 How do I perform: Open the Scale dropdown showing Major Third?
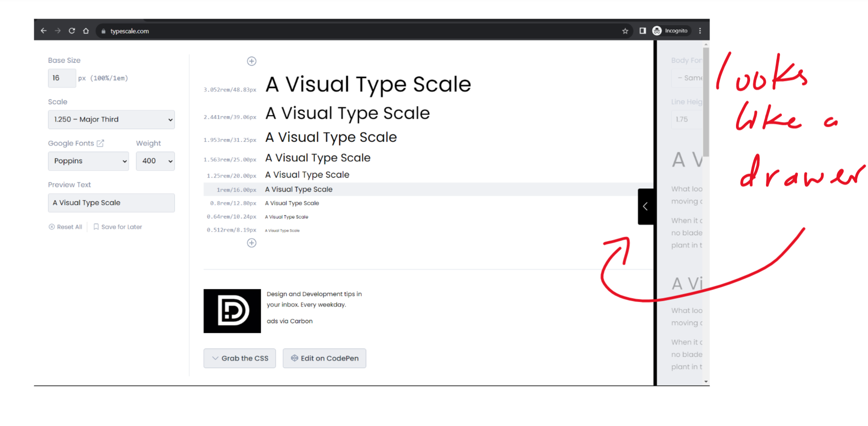pos(111,120)
